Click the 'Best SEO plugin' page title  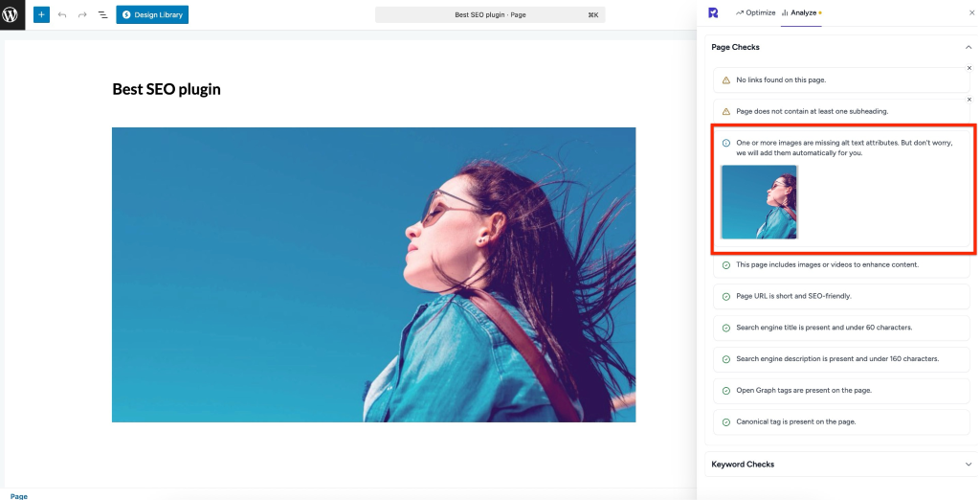click(x=167, y=89)
